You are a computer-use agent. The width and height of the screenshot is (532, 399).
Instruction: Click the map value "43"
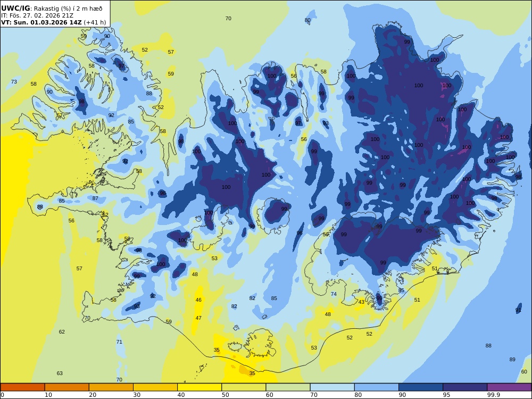coord(361,302)
